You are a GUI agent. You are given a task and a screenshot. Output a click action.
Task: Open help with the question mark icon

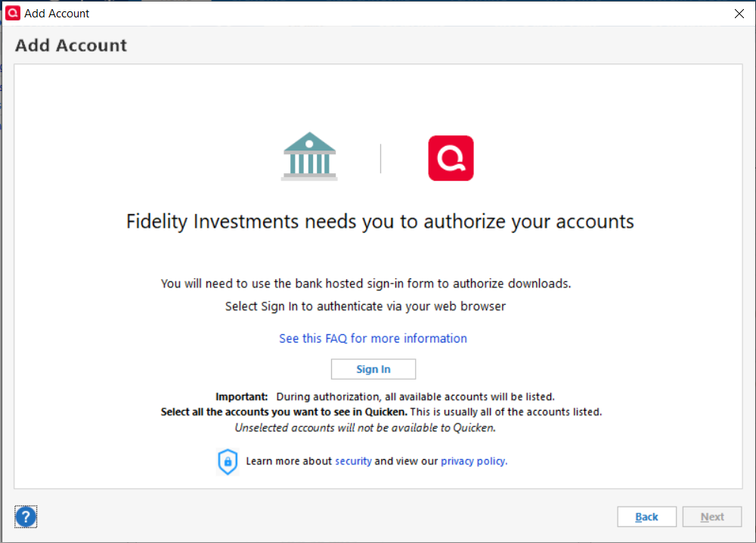tap(26, 517)
